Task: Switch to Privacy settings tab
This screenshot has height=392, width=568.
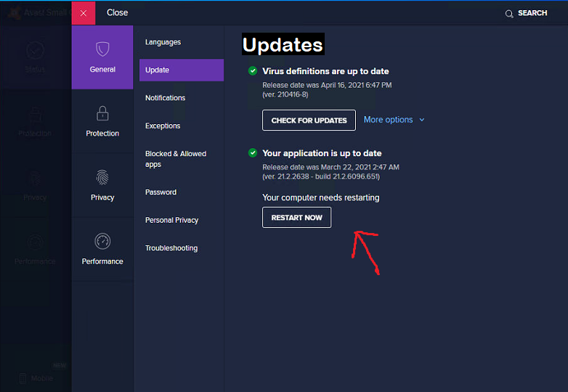Action: point(102,185)
